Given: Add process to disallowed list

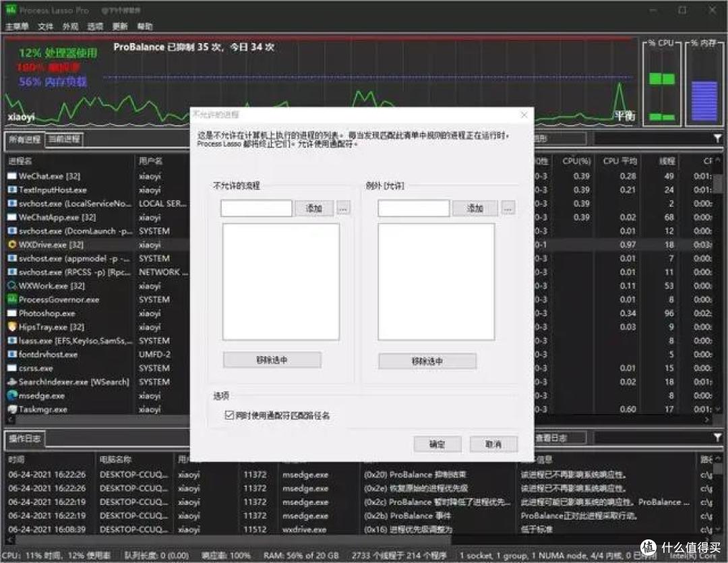Looking at the screenshot, I should tap(314, 208).
